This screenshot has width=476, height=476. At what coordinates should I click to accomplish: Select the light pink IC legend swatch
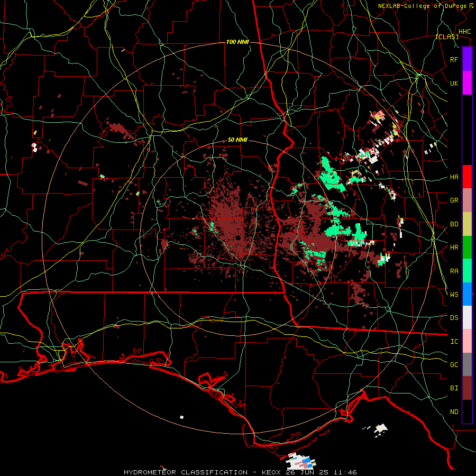[467, 341]
